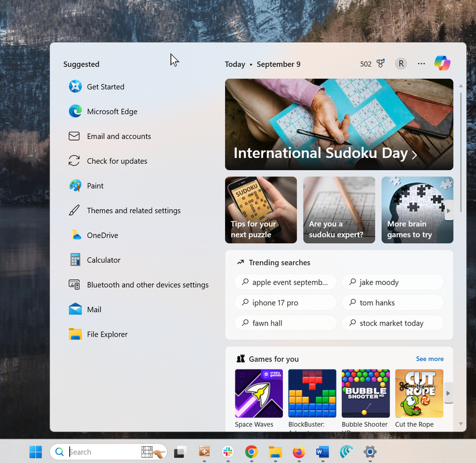476x463 pixels.
Task: Open the R account menu
Action: [x=400, y=63]
